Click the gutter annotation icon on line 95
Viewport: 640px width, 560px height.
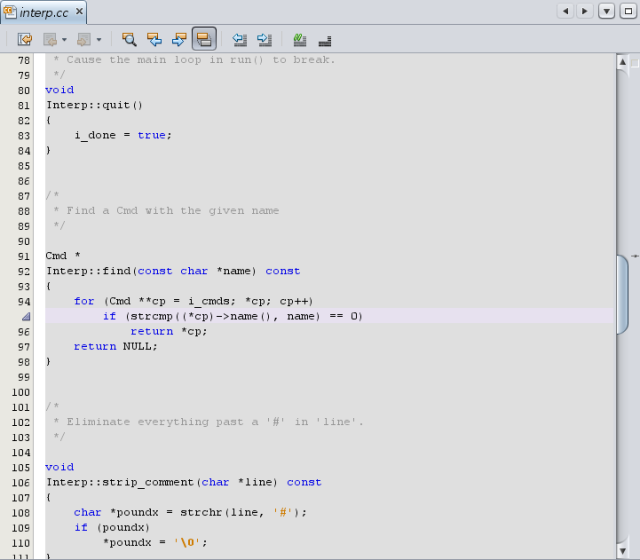(x=26, y=316)
